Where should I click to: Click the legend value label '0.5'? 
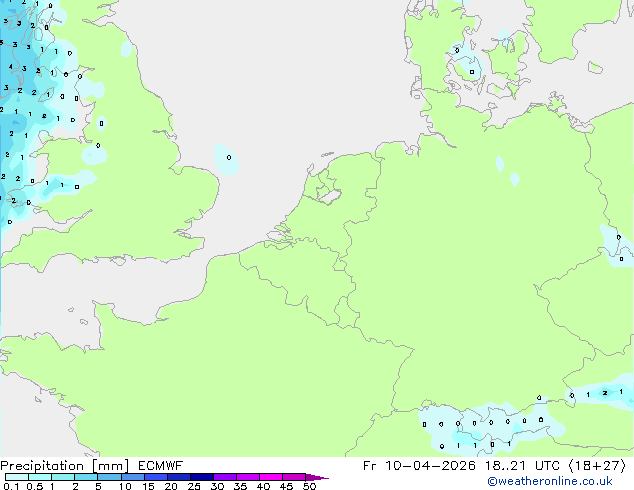pos(35,486)
